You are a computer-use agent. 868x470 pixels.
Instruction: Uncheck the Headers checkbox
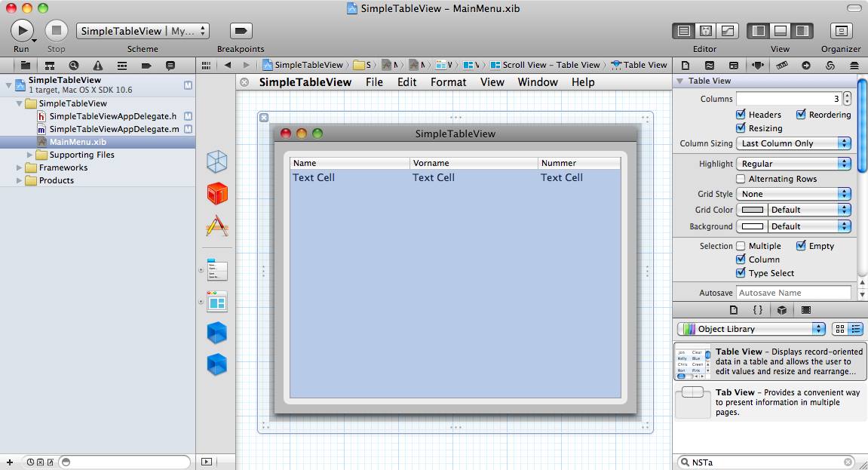741,115
